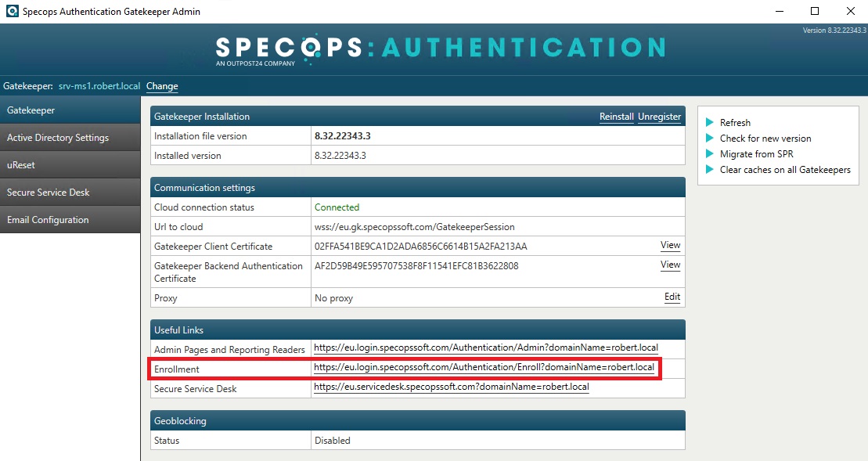The width and height of the screenshot is (868, 461).
Task: Minimize the Gatekeeper Admin window
Action: [x=780, y=11]
